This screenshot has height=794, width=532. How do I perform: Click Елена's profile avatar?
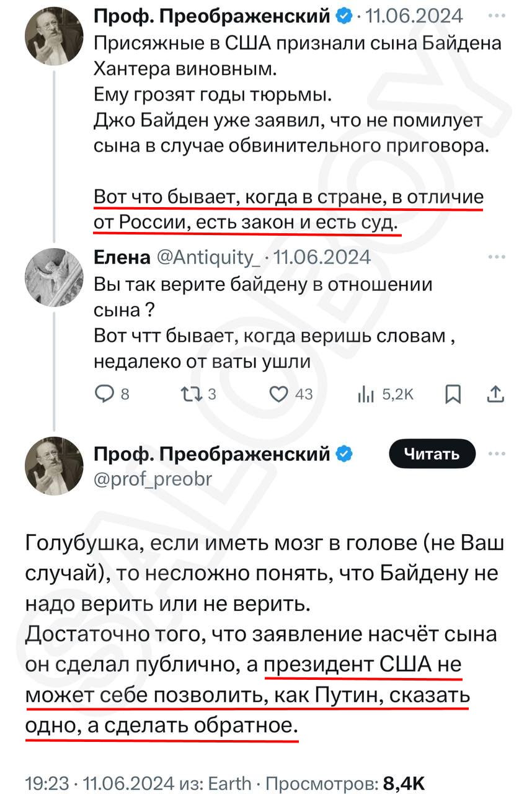tap(54, 277)
